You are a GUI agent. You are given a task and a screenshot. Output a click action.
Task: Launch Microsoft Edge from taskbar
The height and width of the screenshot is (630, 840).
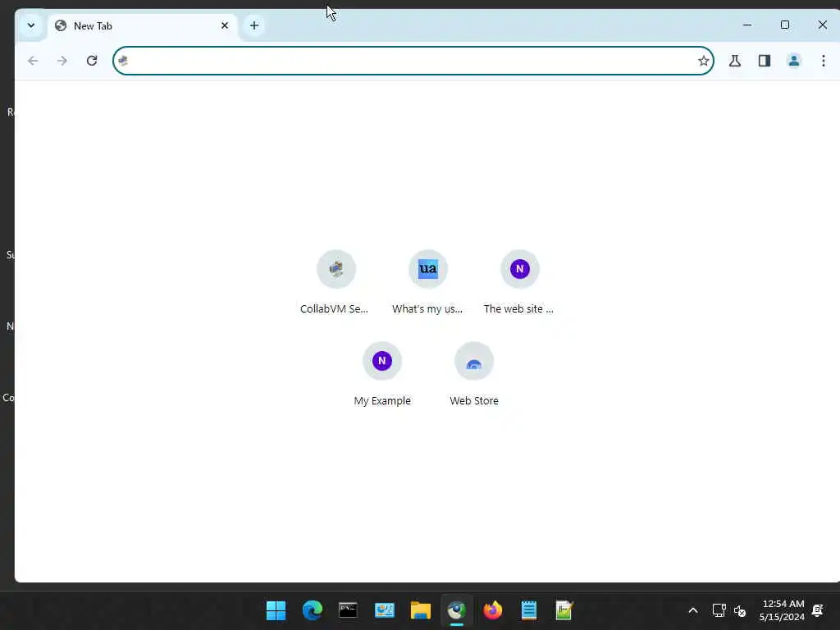[x=312, y=610]
